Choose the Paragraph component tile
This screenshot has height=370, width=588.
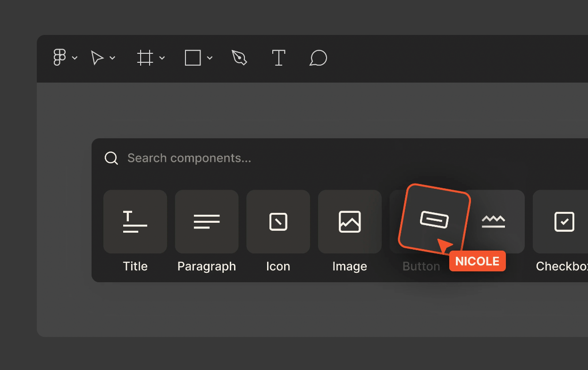coord(207,222)
